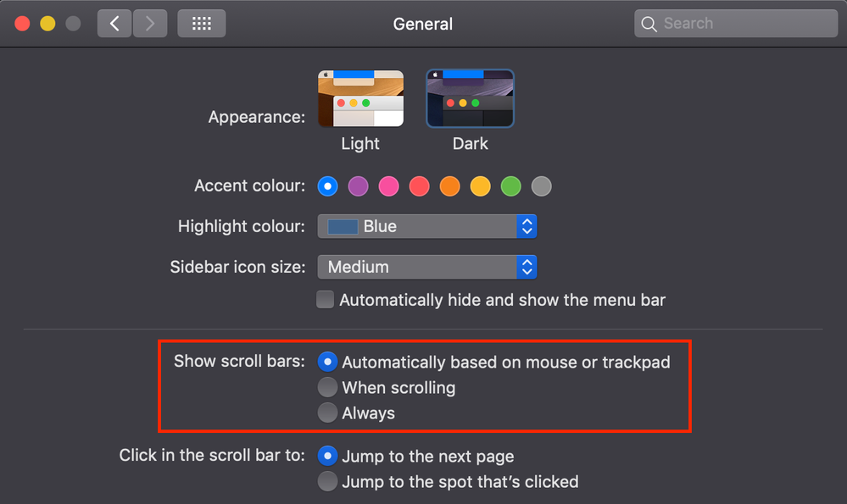Click the back navigation arrow
The height and width of the screenshot is (504, 847).
tap(114, 23)
